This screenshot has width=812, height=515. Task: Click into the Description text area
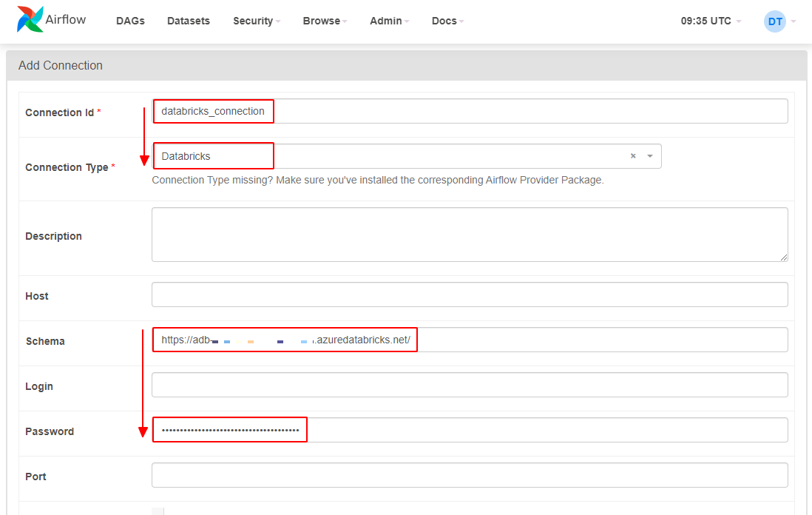coord(470,235)
